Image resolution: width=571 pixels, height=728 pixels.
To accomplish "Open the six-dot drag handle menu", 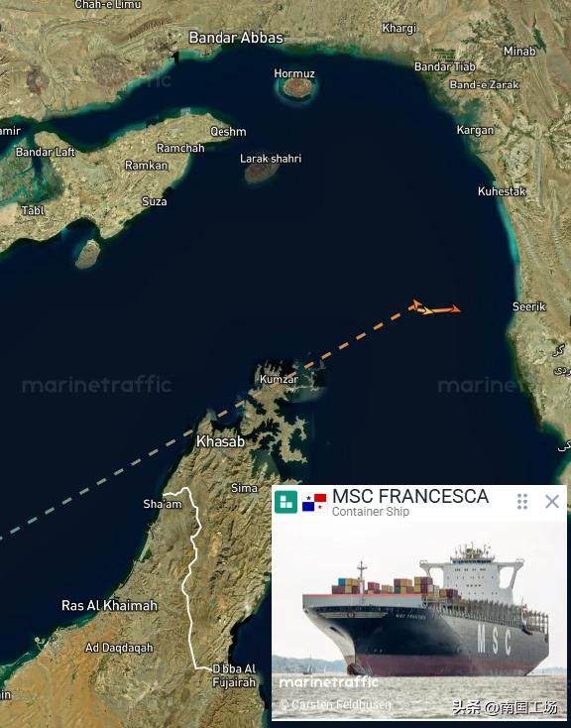I will pyautogui.click(x=522, y=502).
